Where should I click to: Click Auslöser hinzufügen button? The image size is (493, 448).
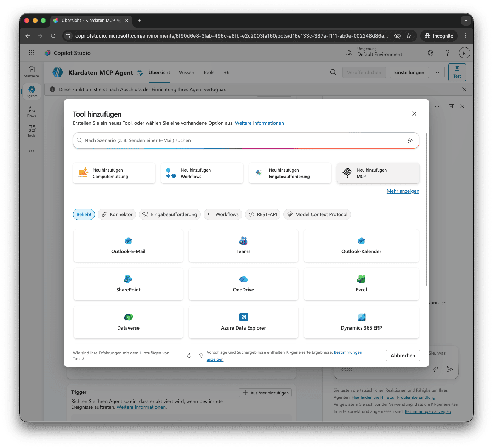pos(265,393)
